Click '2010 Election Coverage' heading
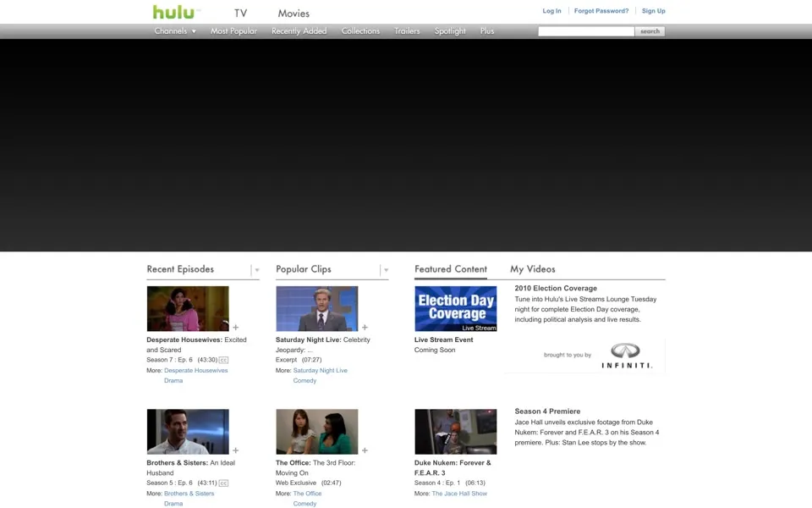 pos(556,288)
